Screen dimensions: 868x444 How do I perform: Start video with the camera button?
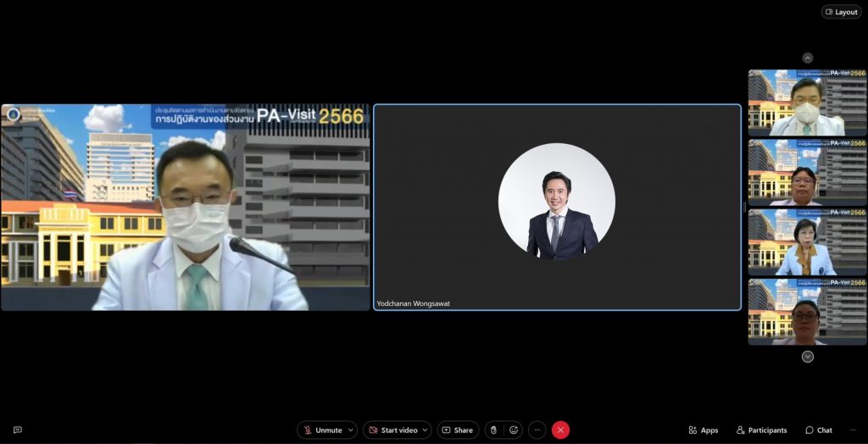click(392, 430)
